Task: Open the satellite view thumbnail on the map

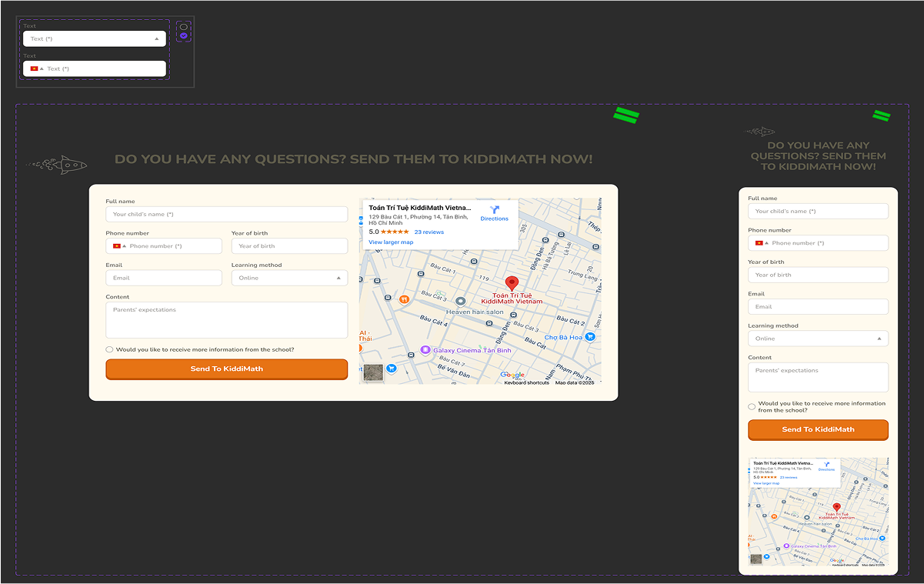Action: point(372,372)
